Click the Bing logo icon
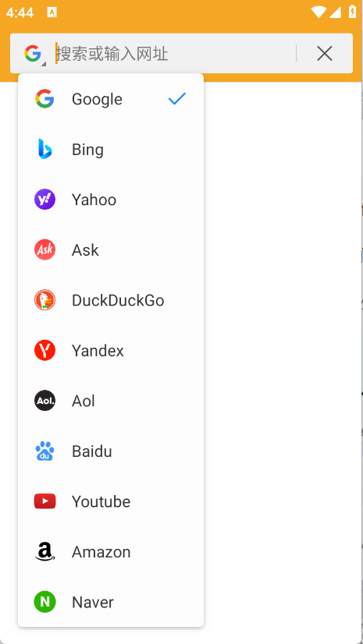 point(44,149)
